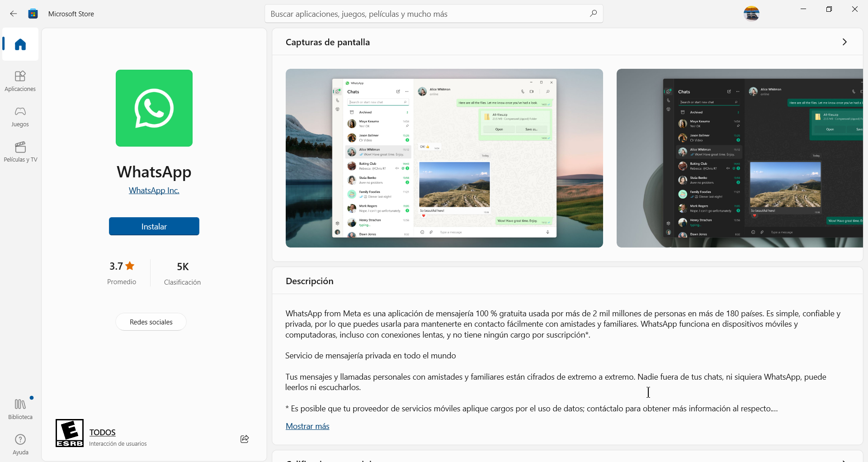The width and height of the screenshot is (868, 462).
Task: Open the light-theme WhatsApp screenshot
Action: [444, 158]
